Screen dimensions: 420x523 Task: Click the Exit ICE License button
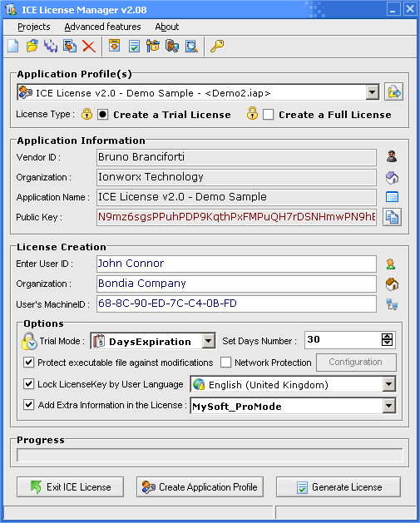[70, 487]
